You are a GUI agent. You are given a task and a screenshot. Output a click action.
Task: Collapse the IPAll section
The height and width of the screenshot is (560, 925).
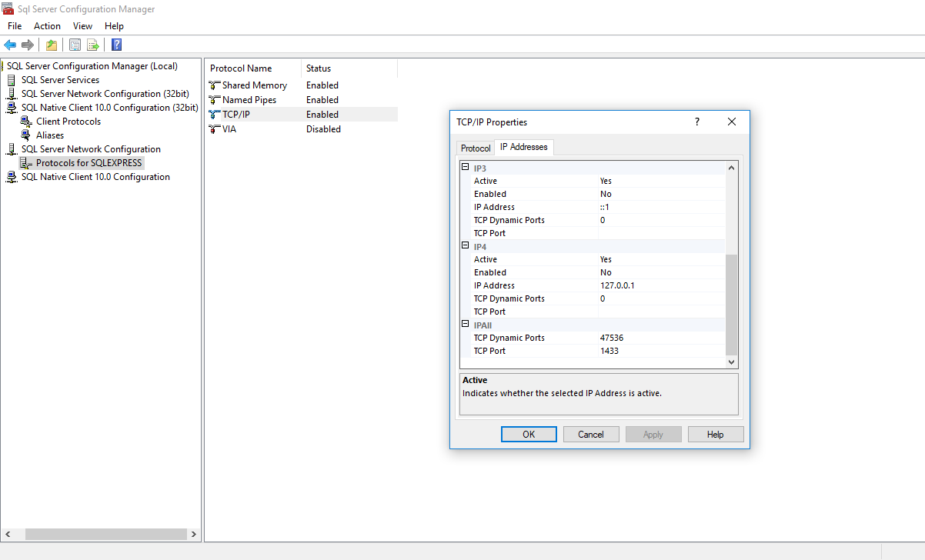465,325
